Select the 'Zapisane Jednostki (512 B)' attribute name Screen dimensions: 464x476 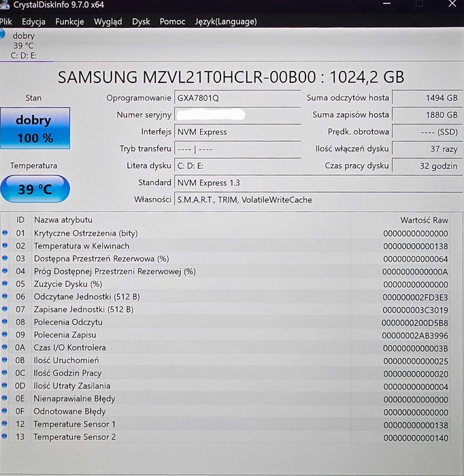tap(84, 310)
